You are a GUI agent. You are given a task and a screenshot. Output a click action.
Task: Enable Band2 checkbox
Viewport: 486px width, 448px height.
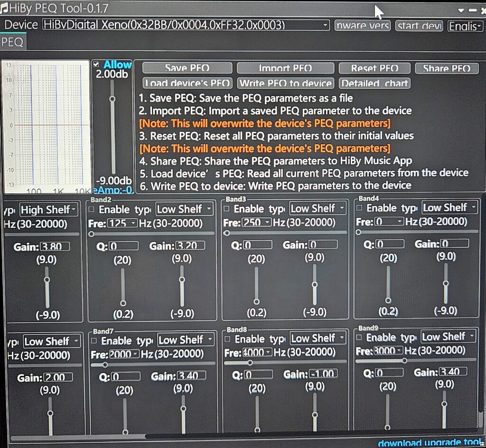tap(92, 209)
